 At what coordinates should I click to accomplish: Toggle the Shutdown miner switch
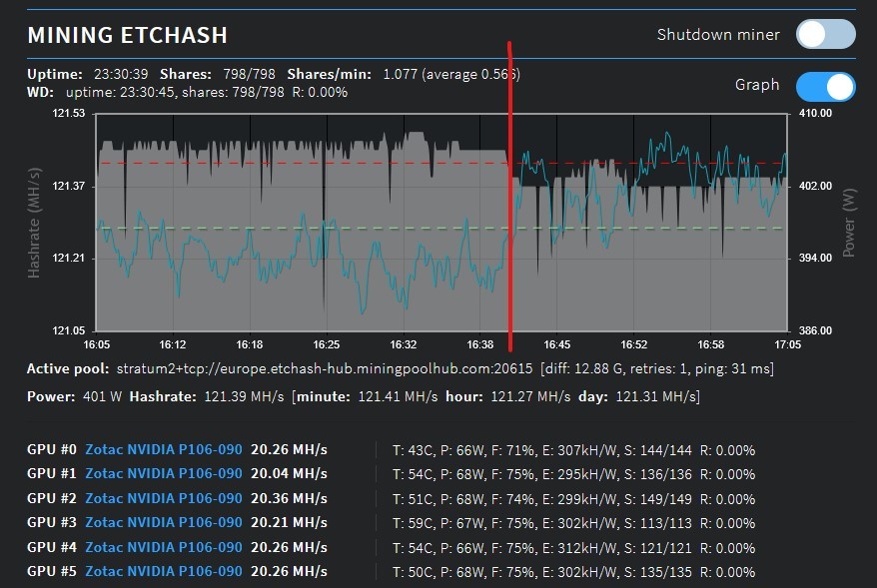click(x=825, y=34)
